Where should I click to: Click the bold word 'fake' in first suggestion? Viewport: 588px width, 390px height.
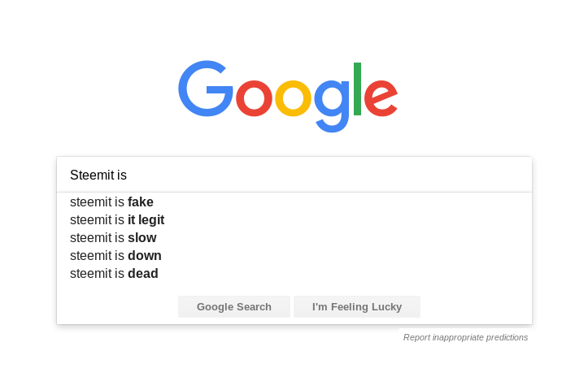click(141, 202)
